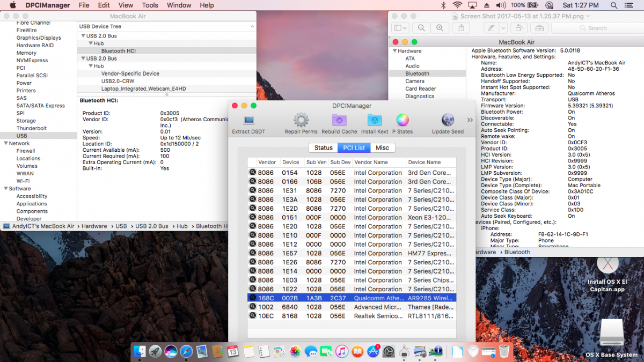Screen dimensions: 644x362
Task: Click the Rebuild Cache folder icon
Action: pyautogui.click(x=339, y=121)
